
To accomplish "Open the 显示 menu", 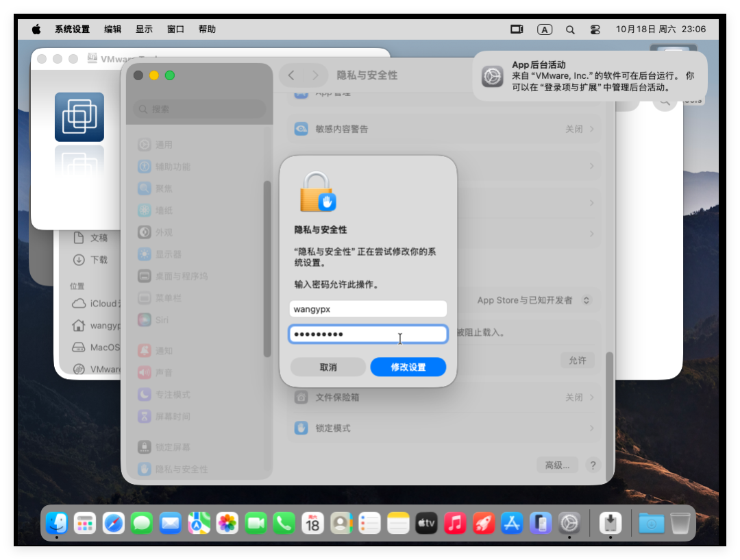I will coord(144,29).
